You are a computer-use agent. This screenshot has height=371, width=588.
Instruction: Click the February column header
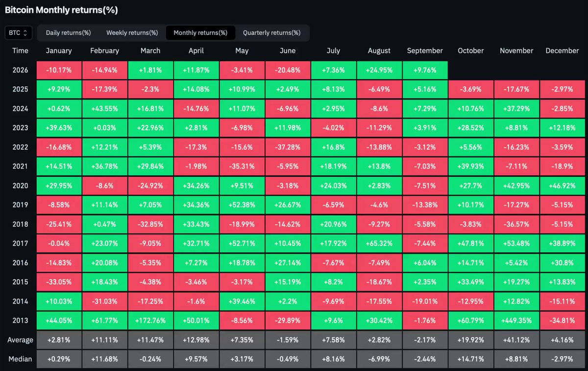104,50
